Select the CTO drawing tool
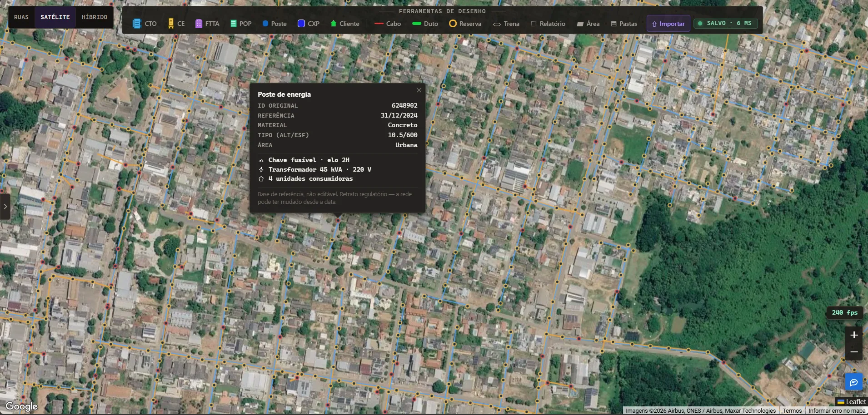Screen dimensions: 868x415 145,24
